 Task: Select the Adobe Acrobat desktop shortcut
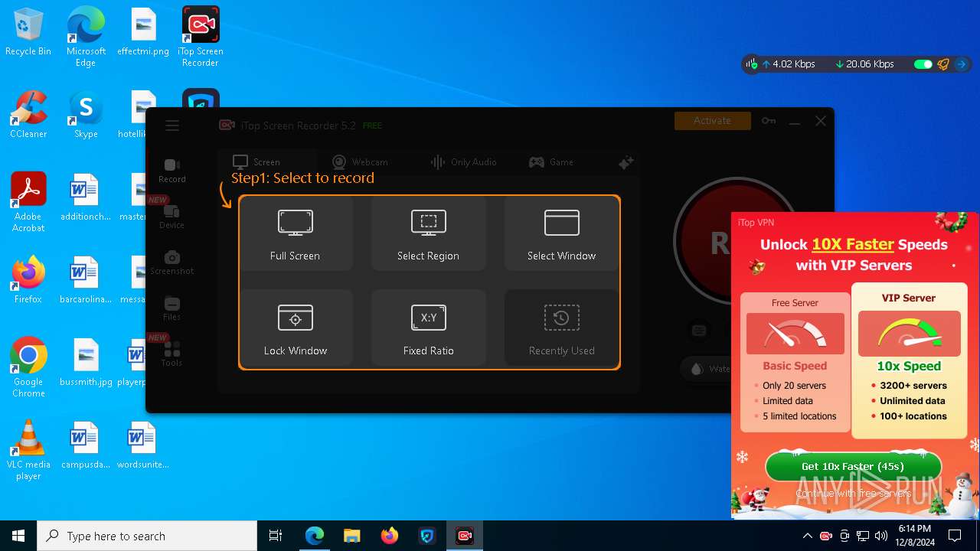pyautogui.click(x=28, y=203)
